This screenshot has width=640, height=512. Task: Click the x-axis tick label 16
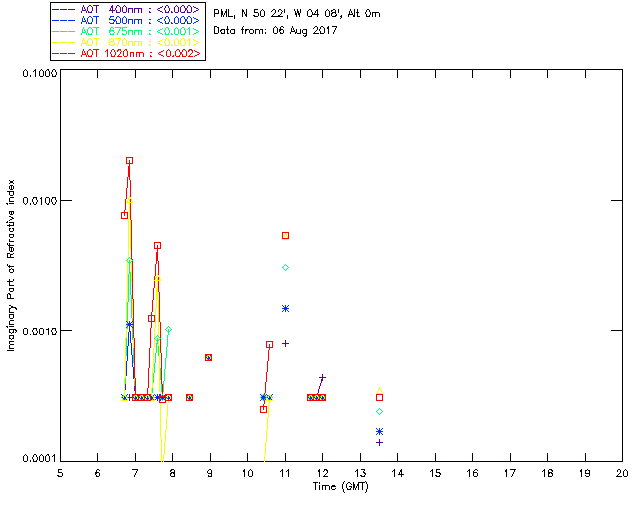(x=473, y=473)
